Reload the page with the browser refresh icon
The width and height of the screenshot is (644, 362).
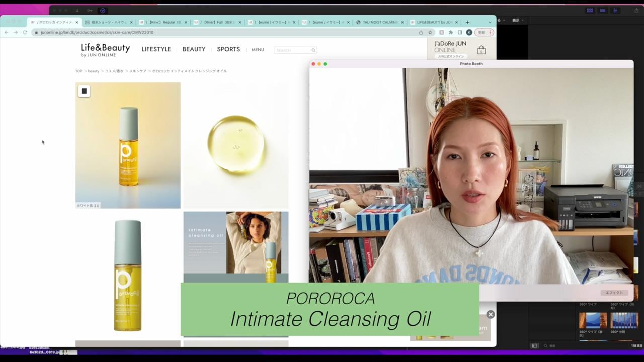(25, 32)
